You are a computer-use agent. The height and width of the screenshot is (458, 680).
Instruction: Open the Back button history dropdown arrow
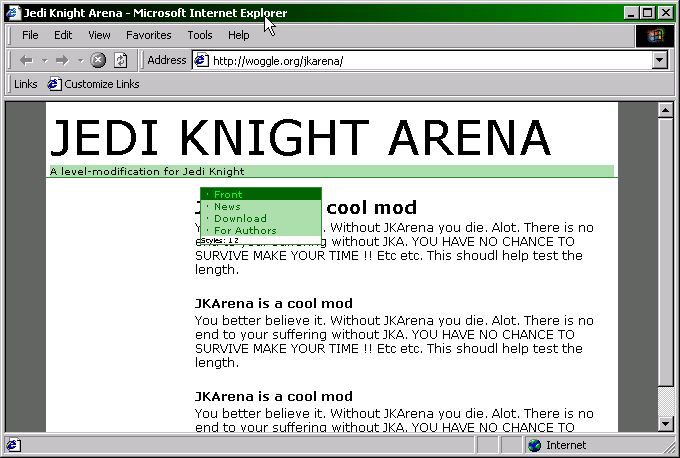pyautogui.click(x=45, y=61)
